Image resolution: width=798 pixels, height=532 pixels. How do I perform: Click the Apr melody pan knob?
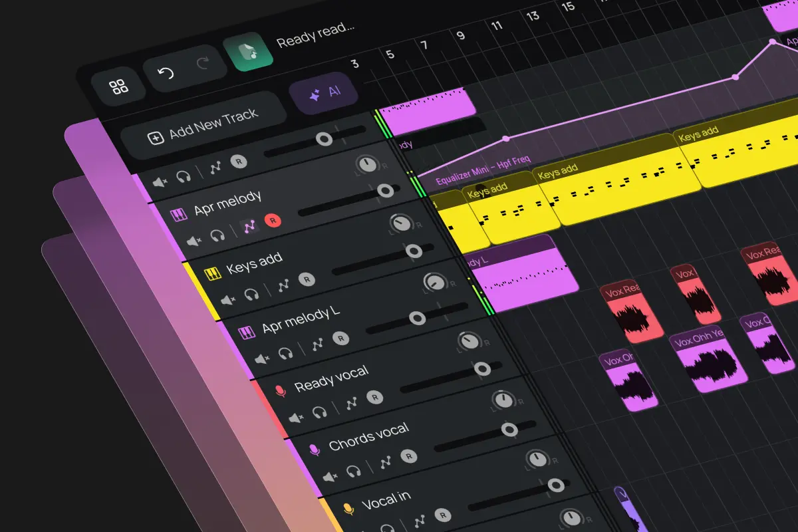pos(366,163)
